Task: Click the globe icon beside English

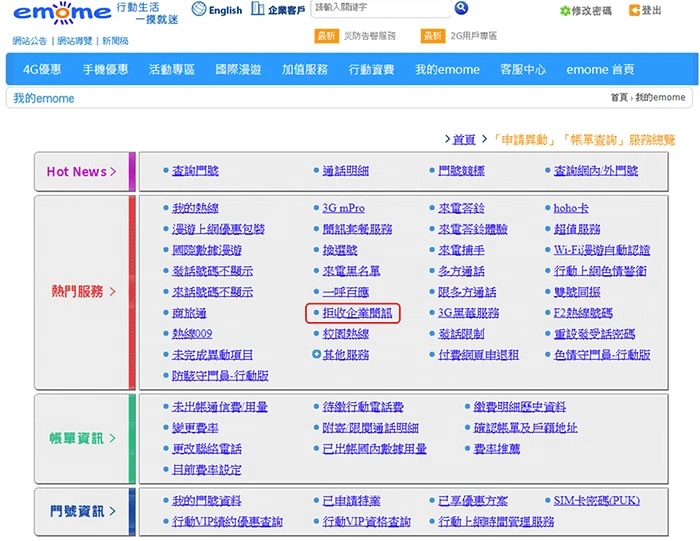Action: click(199, 9)
